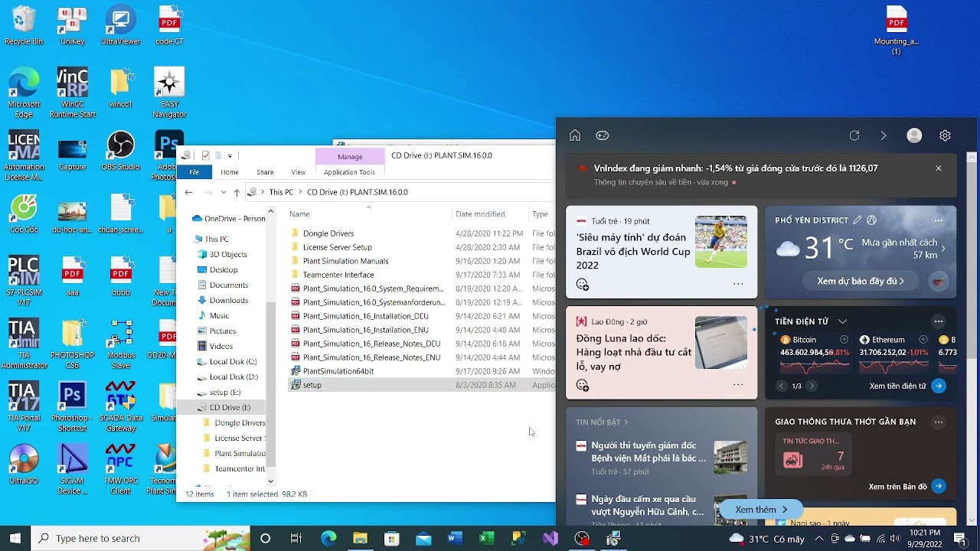980x551 pixels.
Task: Open widgets settings gear
Action: click(x=946, y=135)
